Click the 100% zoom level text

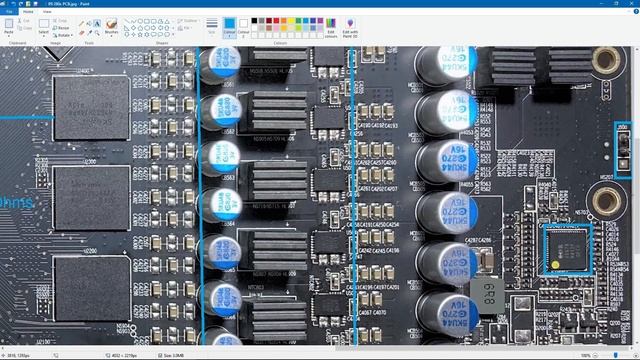(x=586, y=356)
